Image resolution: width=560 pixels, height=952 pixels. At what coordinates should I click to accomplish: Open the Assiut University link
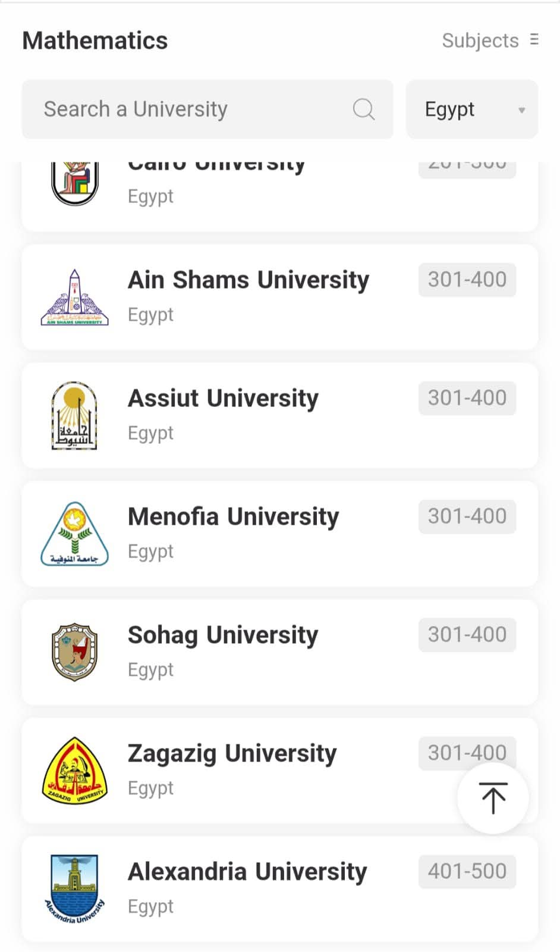pyautogui.click(x=223, y=398)
